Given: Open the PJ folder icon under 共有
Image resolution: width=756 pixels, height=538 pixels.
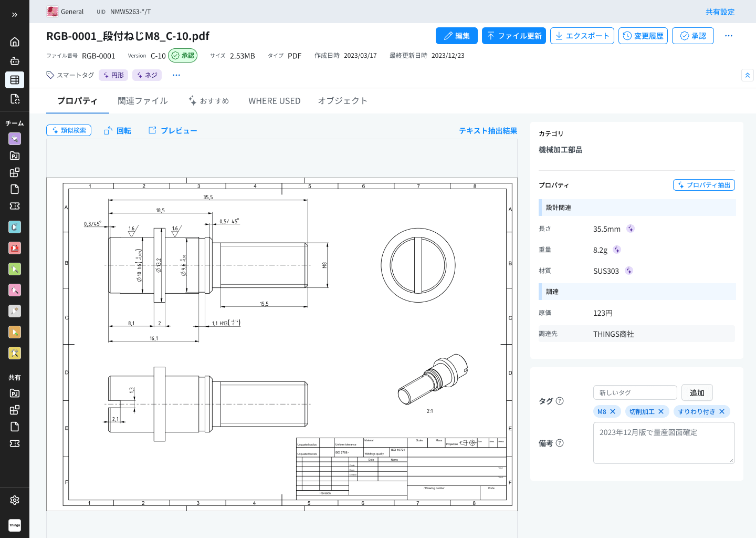Looking at the screenshot, I should pos(15,393).
